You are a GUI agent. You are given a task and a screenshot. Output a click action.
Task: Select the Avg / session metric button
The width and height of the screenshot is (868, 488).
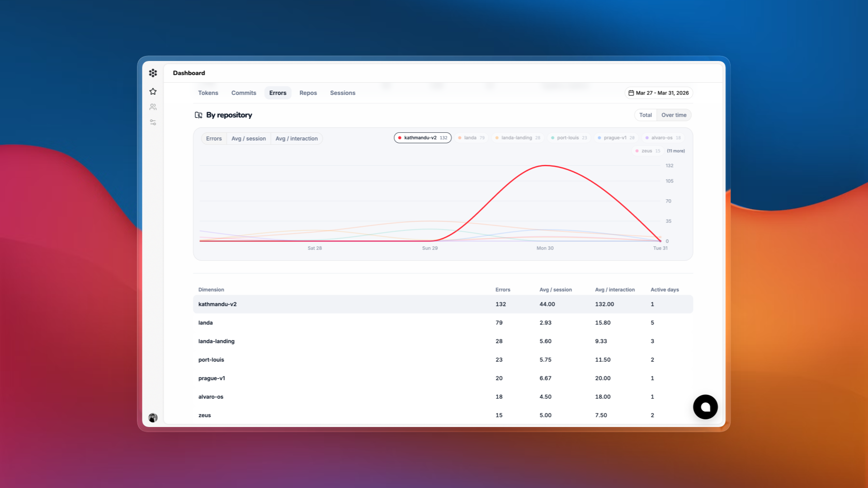248,139
